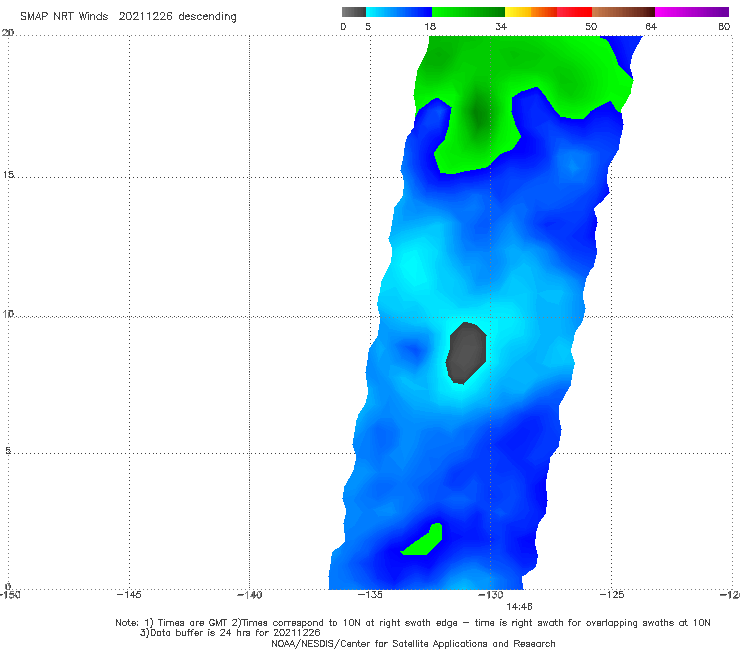Click the title text 'SMAP NRT Winds 20211226 descending'
Viewport: 740px width, 650px height.
[128, 17]
